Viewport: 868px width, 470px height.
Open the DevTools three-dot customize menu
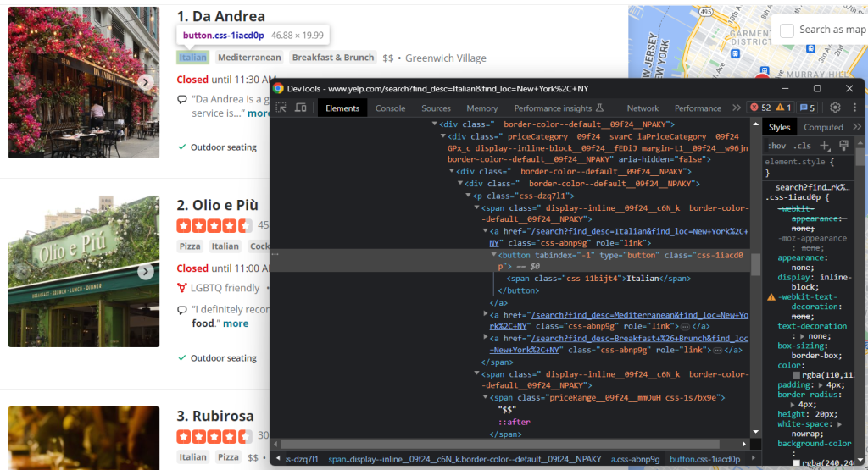point(854,108)
